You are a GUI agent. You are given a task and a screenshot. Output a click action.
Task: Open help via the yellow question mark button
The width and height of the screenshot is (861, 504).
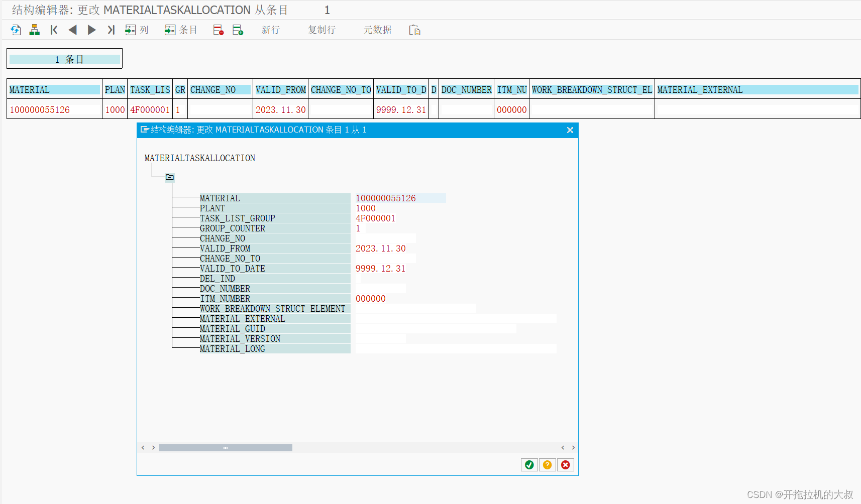point(547,465)
